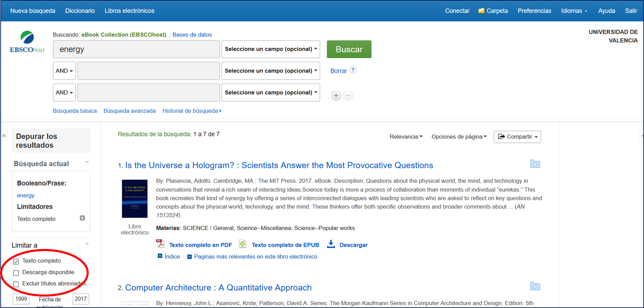Click the EPUB icon for full text
This screenshot has height=308, width=644.
[x=243, y=244]
